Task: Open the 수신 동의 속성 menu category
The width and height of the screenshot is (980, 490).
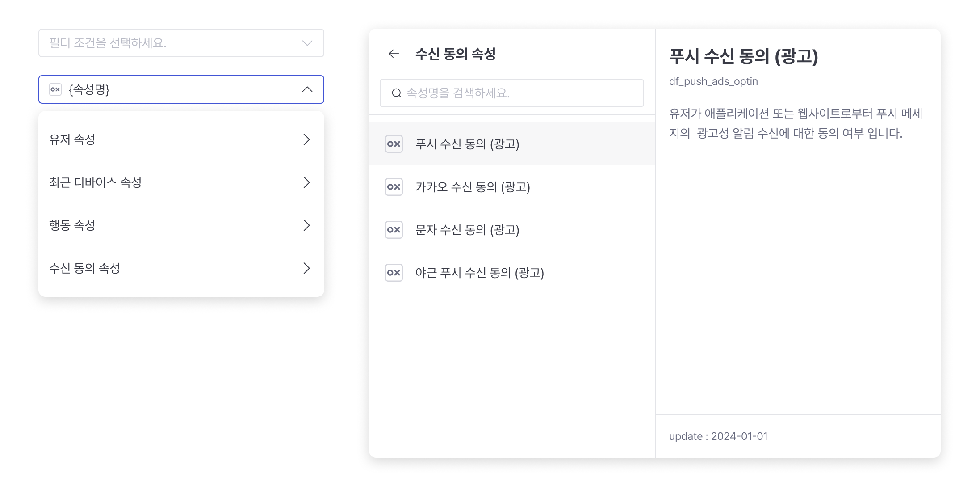Action: click(x=181, y=268)
